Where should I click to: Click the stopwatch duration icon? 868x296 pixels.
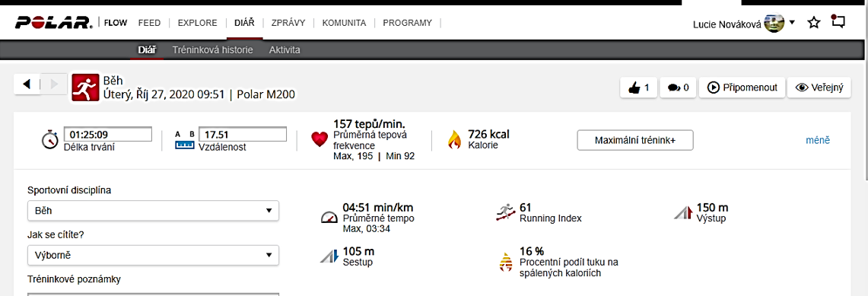(49, 139)
